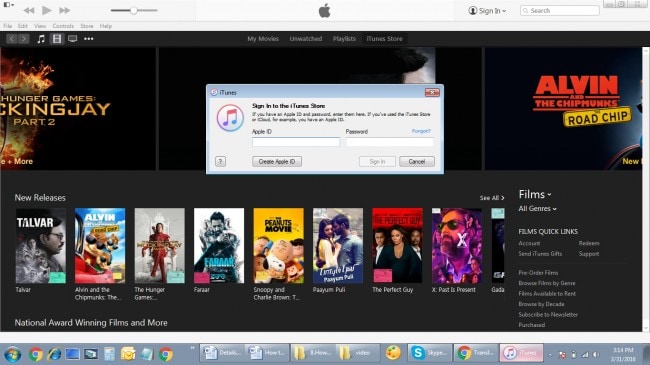650x365 pixels.
Task: Open the X: Past Is Present poster
Action: tap(457, 246)
